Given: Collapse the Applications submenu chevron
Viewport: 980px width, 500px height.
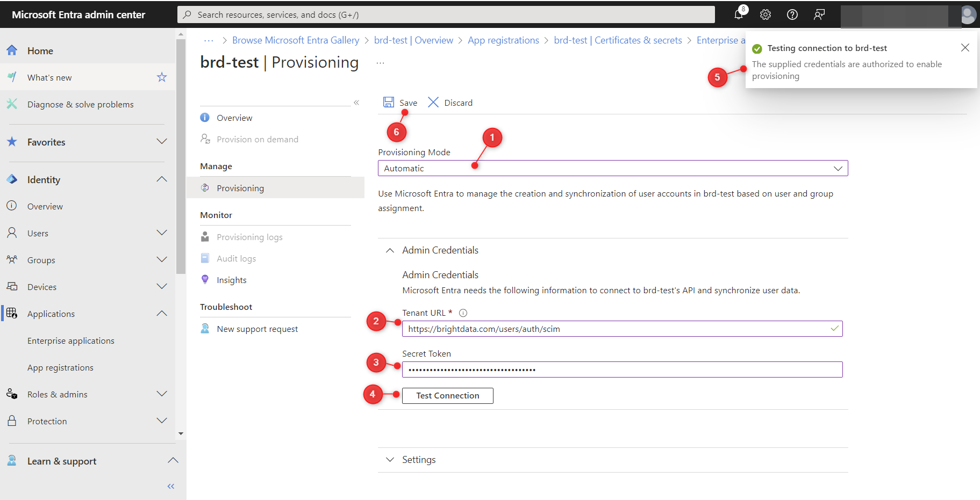Looking at the screenshot, I should click(162, 313).
